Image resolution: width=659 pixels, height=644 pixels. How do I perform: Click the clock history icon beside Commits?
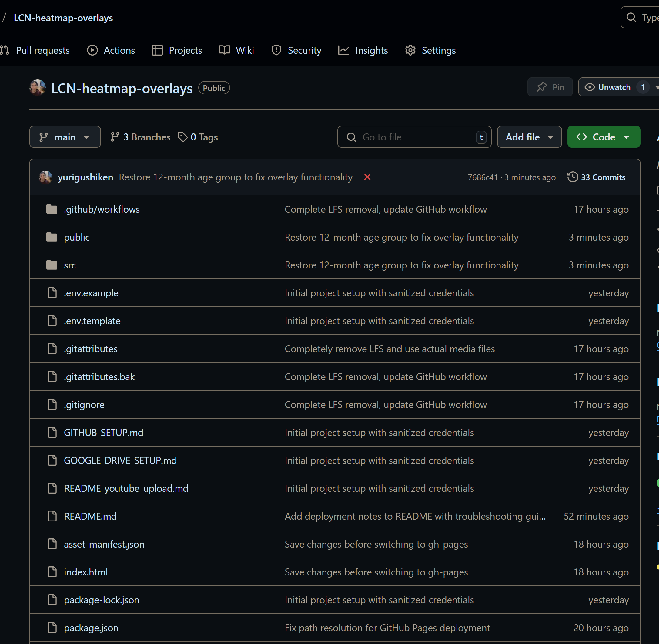573,177
